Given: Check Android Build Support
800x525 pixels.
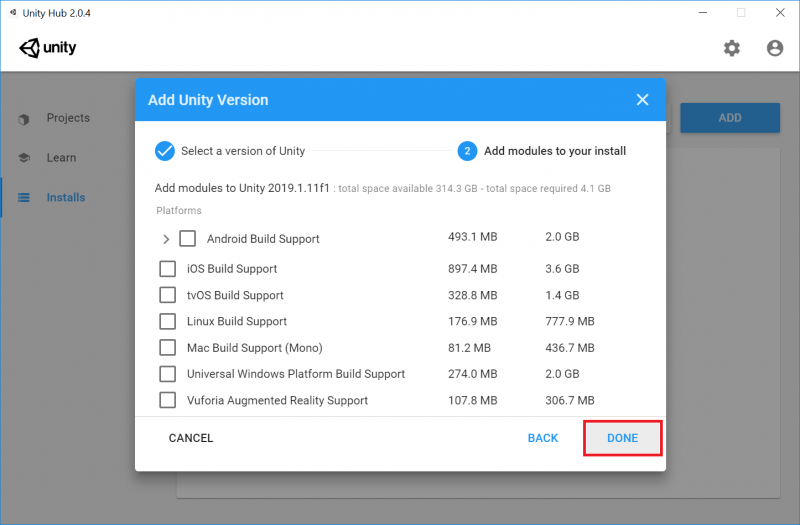Looking at the screenshot, I should 188,238.
